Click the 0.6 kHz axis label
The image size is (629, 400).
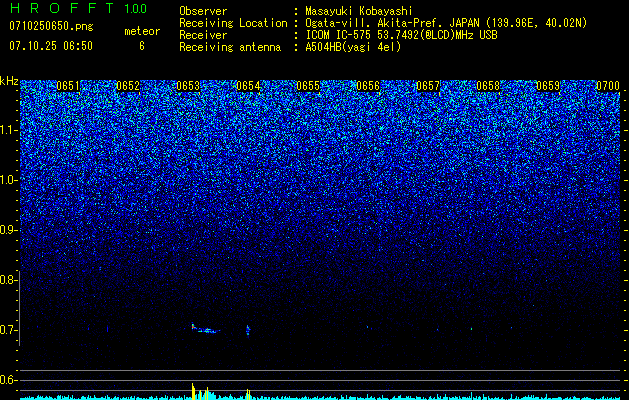coord(8,380)
